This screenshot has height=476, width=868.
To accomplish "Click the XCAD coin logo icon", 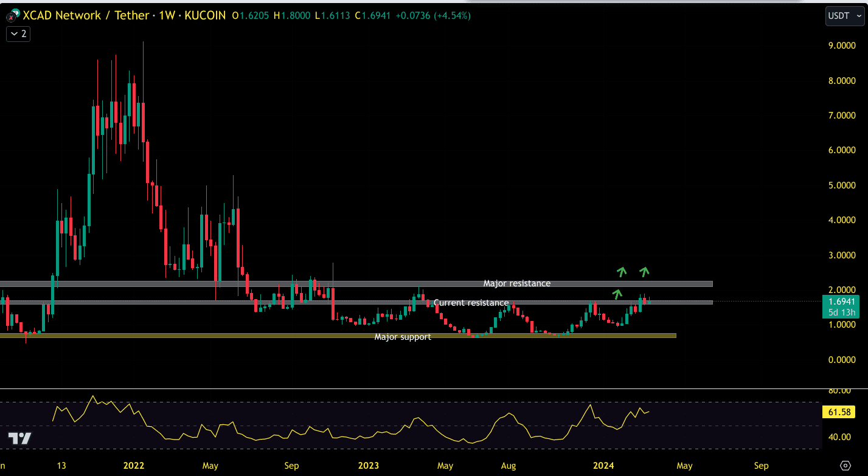I will 12,16.
